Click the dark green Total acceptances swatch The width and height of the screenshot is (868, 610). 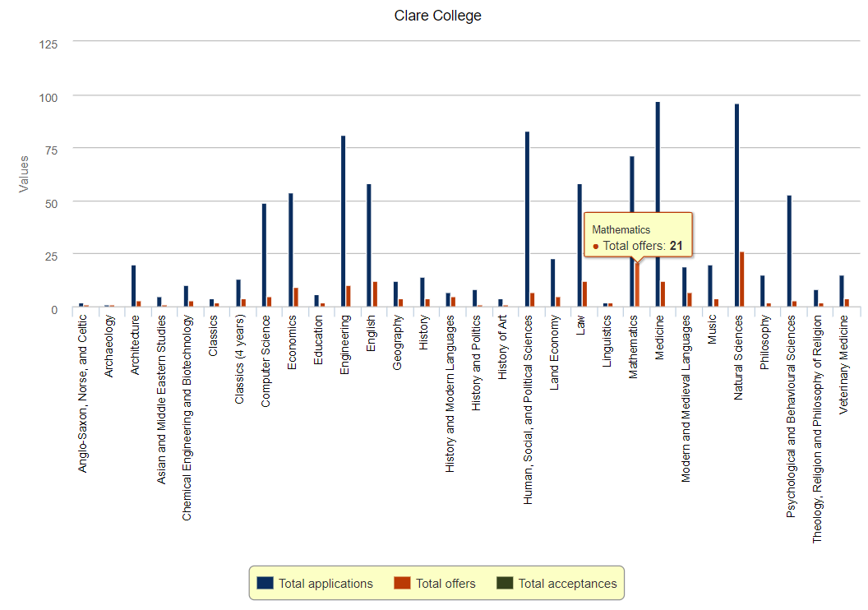pyautogui.click(x=505, y=583)
